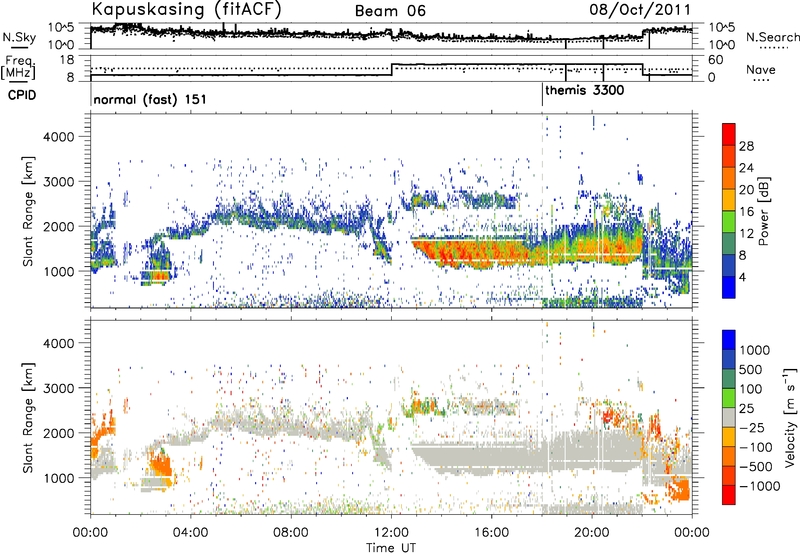Image resolution: width=800 pixels, height=554 pixels.
Task: Click the frequency step-up near 12:00
Action: (x=391, y=70)
